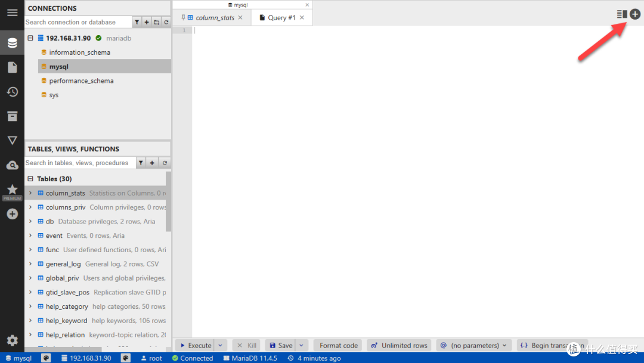Open the hamburger main menu
The height and width of the screenshot is (363, 644).
(13, 13)
